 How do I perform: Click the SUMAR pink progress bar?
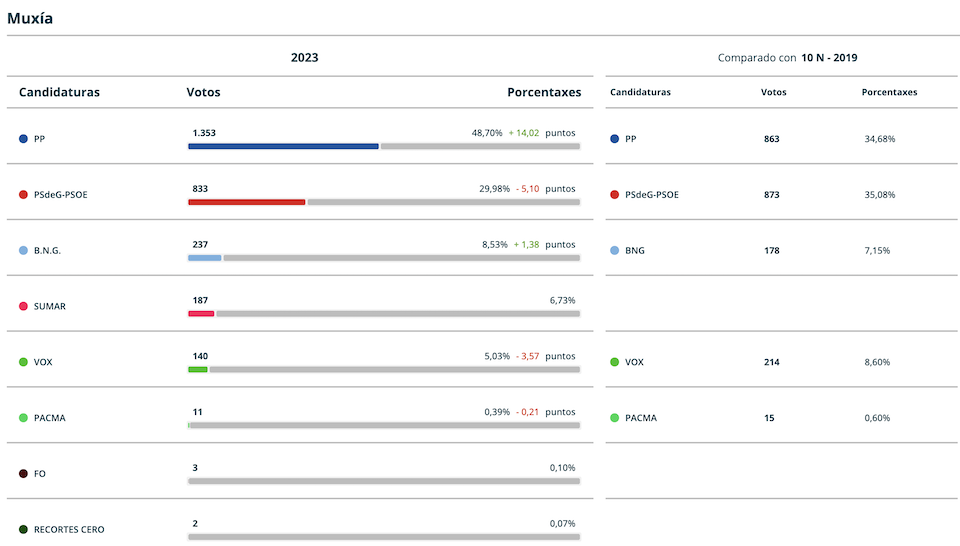[x=201, y=313]
